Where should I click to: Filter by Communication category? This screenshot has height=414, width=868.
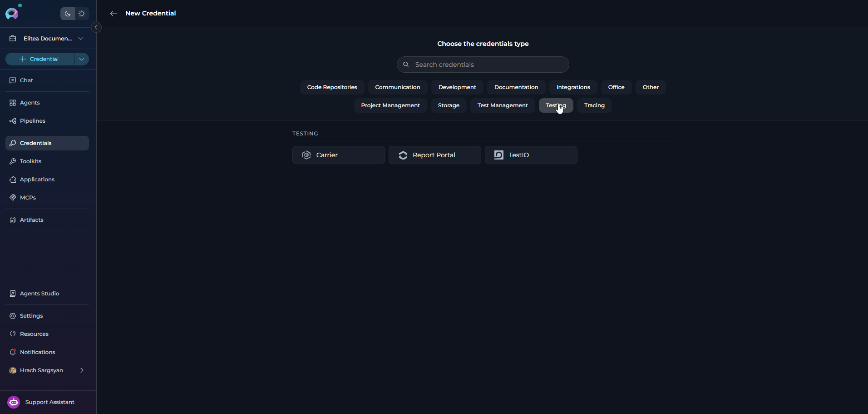pos(398,87)
